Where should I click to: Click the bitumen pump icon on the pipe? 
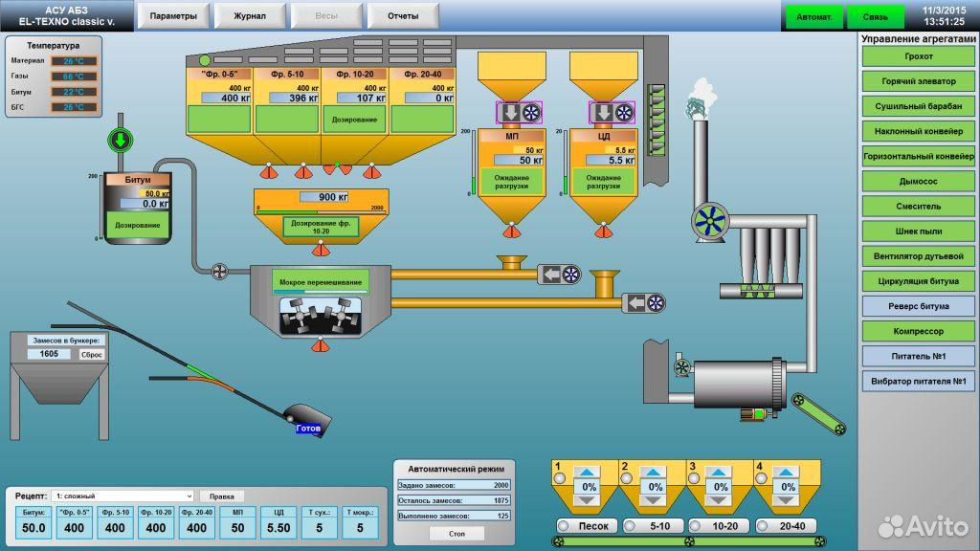coord(219,271)
